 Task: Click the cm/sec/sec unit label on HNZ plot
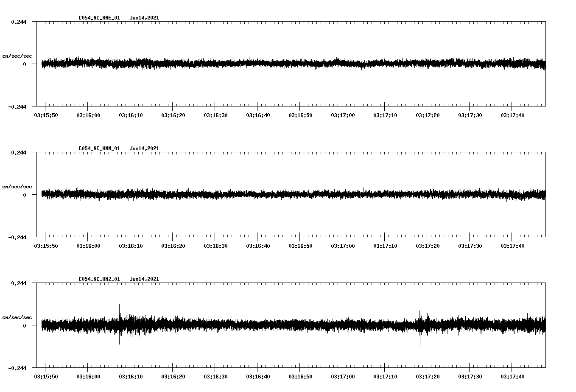(17, 318)
